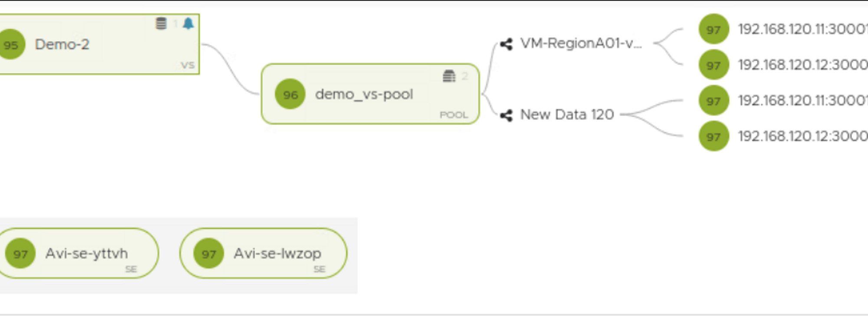This screenshot has width=868, height=316.
Task: Click the network icon beside New Data 120
Action: pos(506,115)
